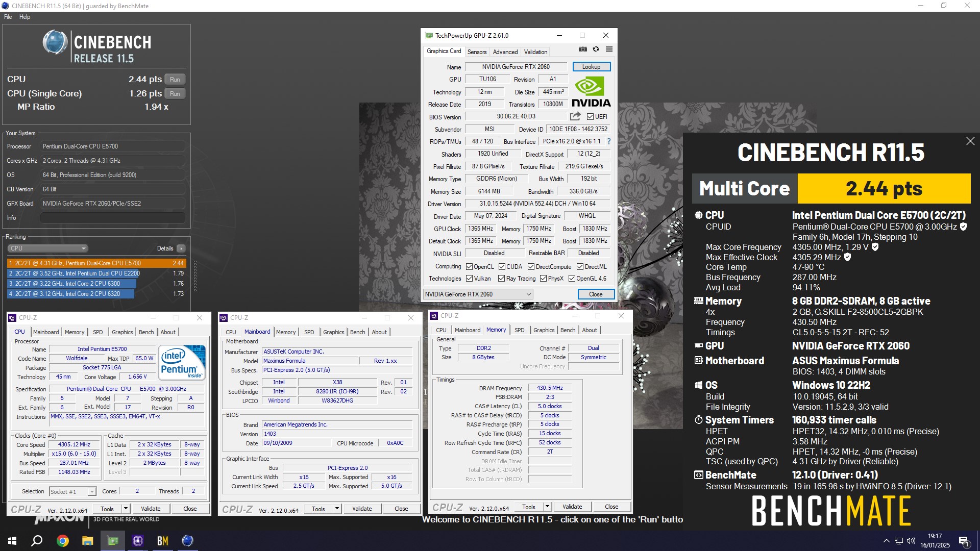Toggle the Ray Tracing checkbox
Screen dimensions: 980x551
click(501, 279)
